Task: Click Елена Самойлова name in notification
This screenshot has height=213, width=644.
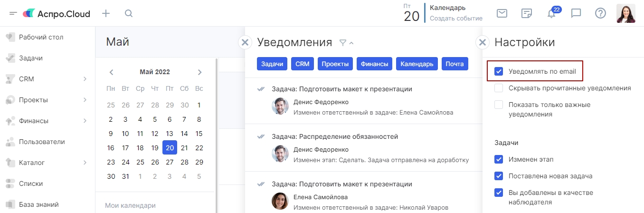Action: 321,197
